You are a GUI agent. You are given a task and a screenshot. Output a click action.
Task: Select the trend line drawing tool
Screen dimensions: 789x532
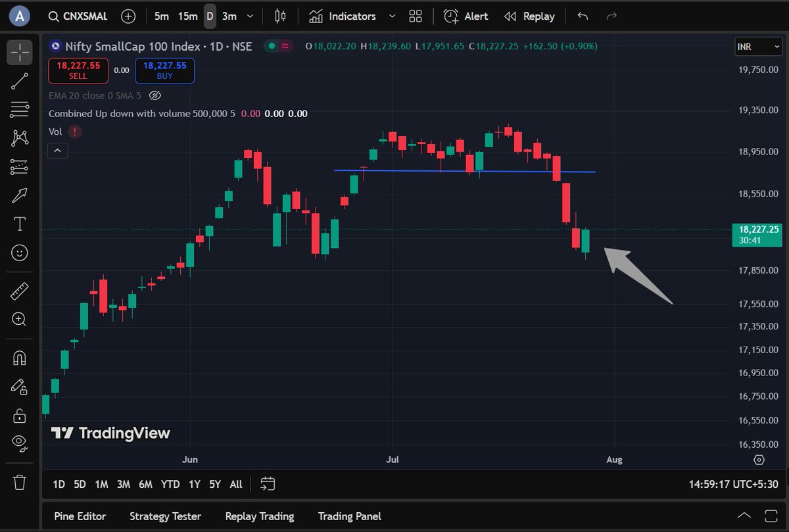19,81
